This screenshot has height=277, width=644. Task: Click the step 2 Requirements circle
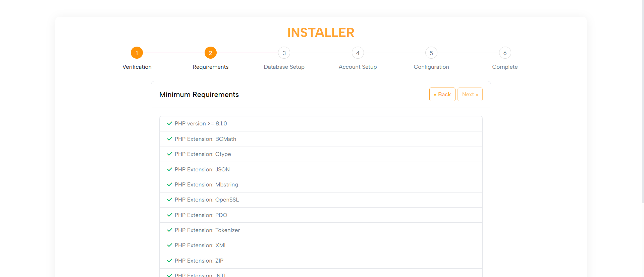click(x=211, y=53)
